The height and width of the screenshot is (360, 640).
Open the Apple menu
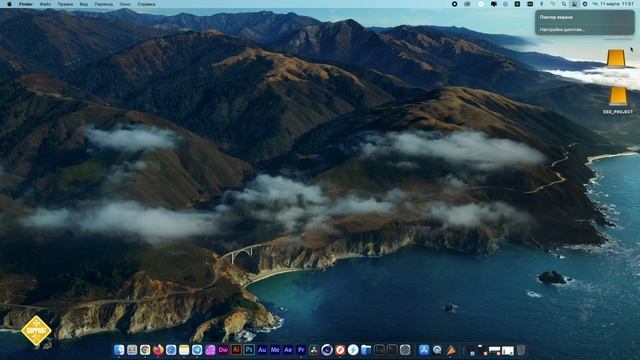click(x=9, y=4)
